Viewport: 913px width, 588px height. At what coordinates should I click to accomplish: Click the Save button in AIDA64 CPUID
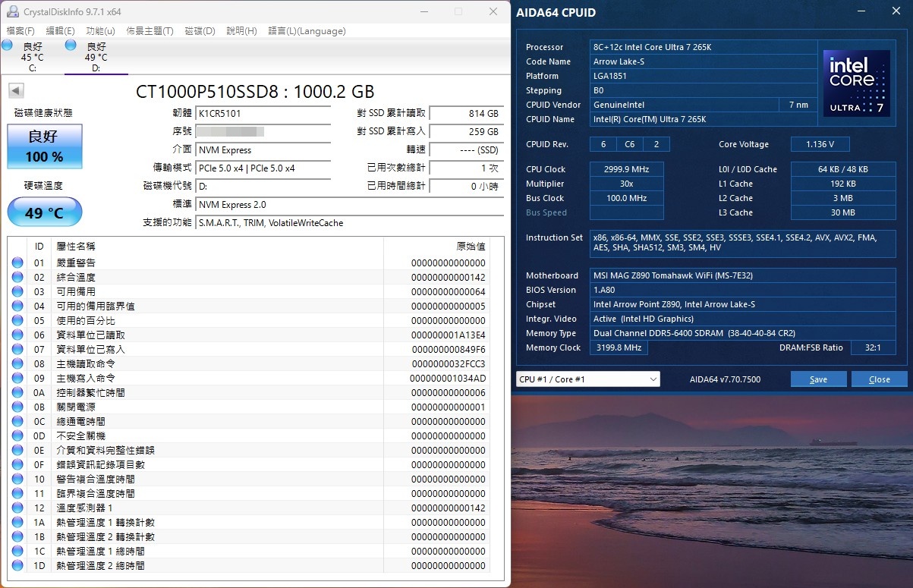(818, 379)
